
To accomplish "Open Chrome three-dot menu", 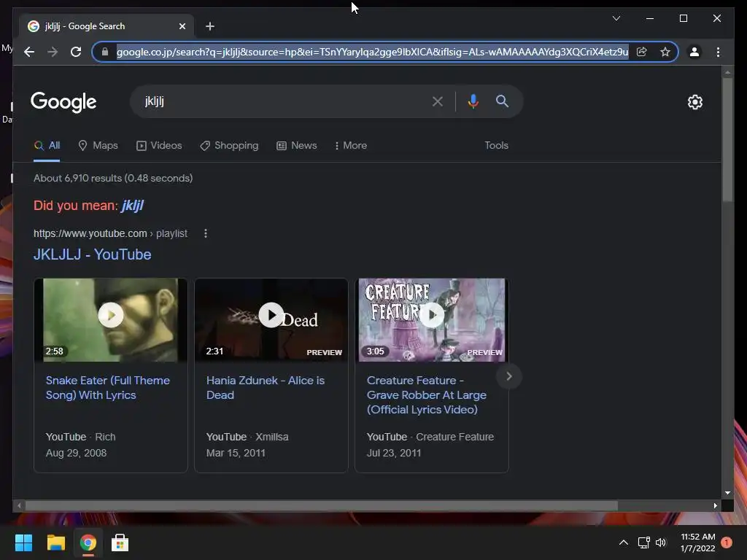I will (718, 52).
